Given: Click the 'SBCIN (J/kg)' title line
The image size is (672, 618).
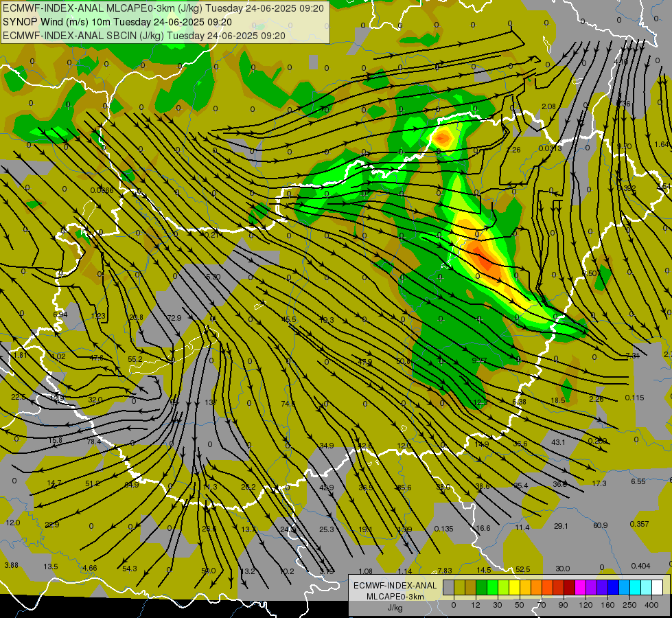Looking at the screenshot, I should click(x=144, y=36).
